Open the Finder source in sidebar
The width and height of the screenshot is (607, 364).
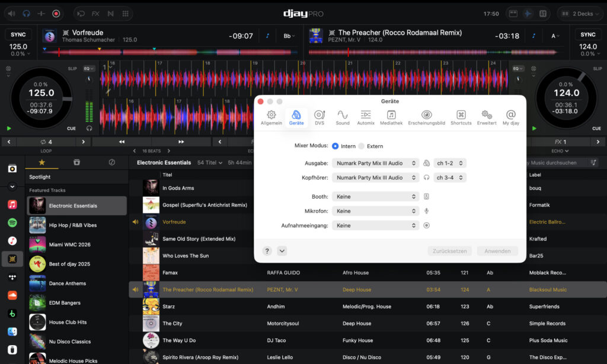pos(12,331)
